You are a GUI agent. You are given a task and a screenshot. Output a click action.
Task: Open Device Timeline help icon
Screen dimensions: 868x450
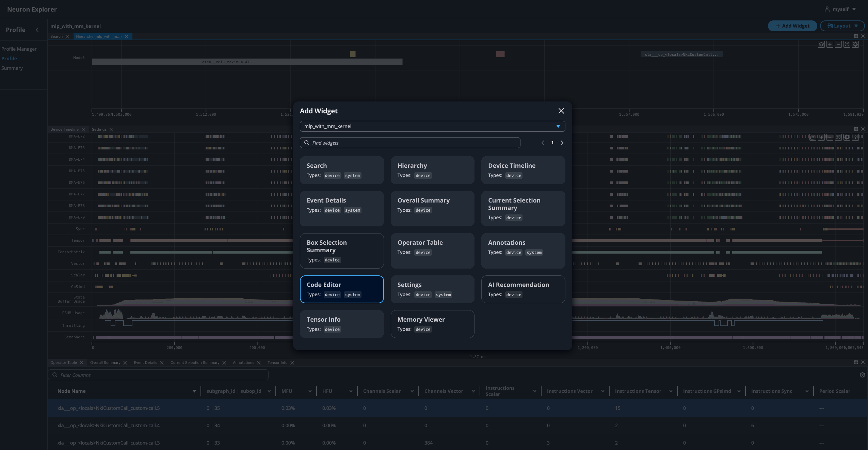click(x=855, y=137)
